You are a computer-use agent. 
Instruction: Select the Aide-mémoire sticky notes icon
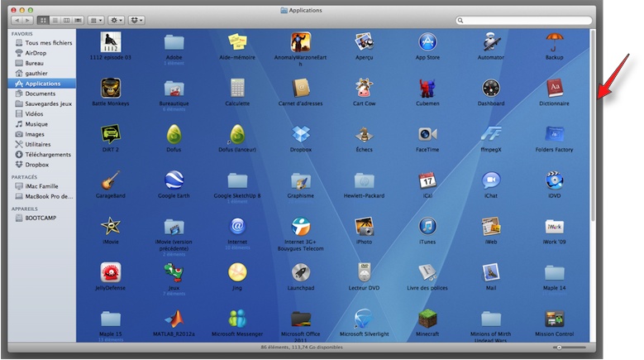[x=237, y=42]
